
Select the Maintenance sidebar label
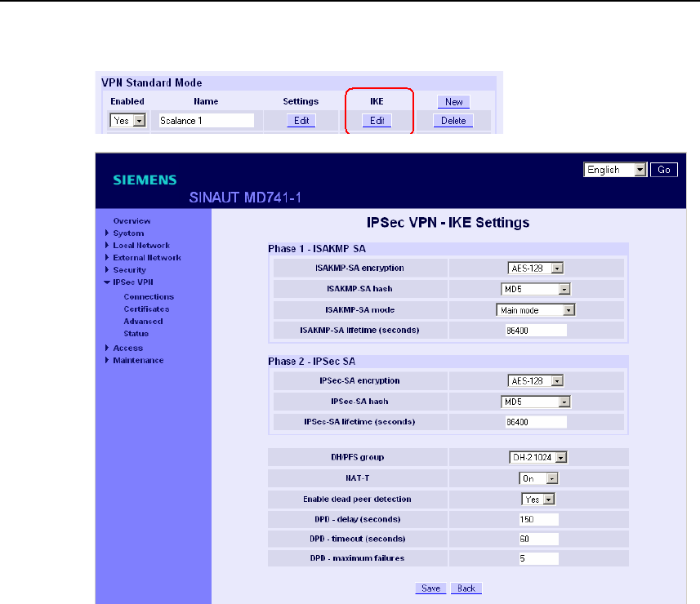138,360
